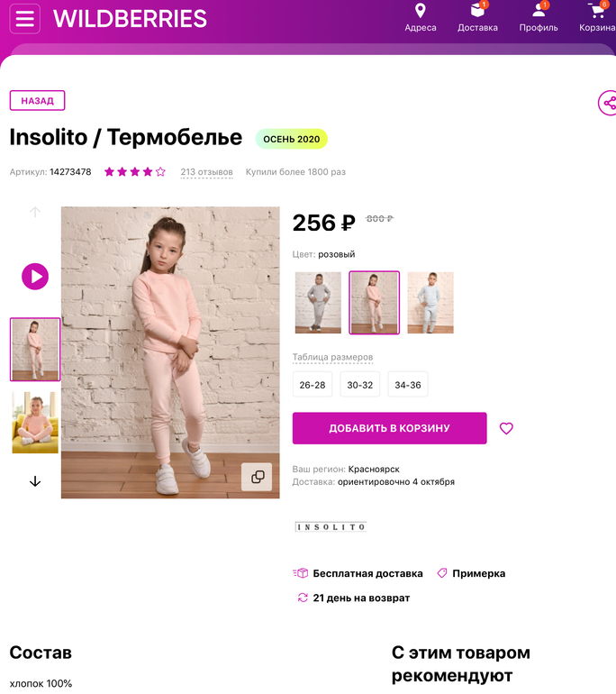
Task: Open the Профиль user icon
Action: [539, 12]
